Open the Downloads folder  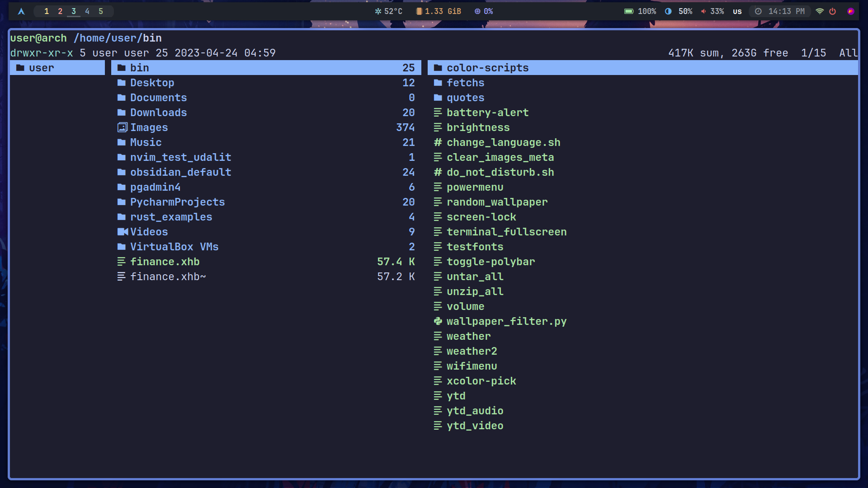click(x=158, y=113)
